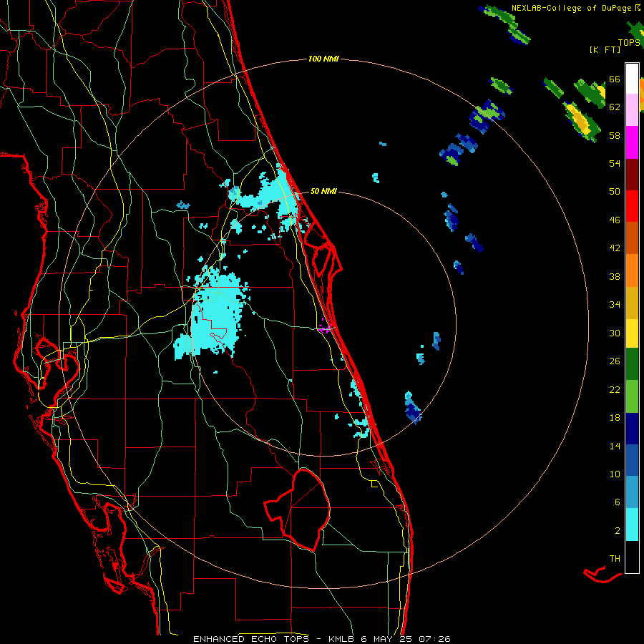Click the cyan legend color segment
Viewport: 644px width, 644px height.
632,525
